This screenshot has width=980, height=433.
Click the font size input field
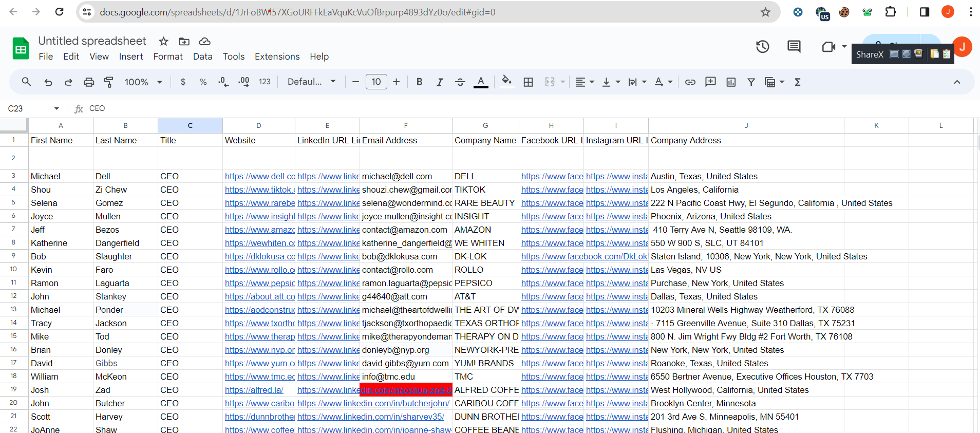376,82
